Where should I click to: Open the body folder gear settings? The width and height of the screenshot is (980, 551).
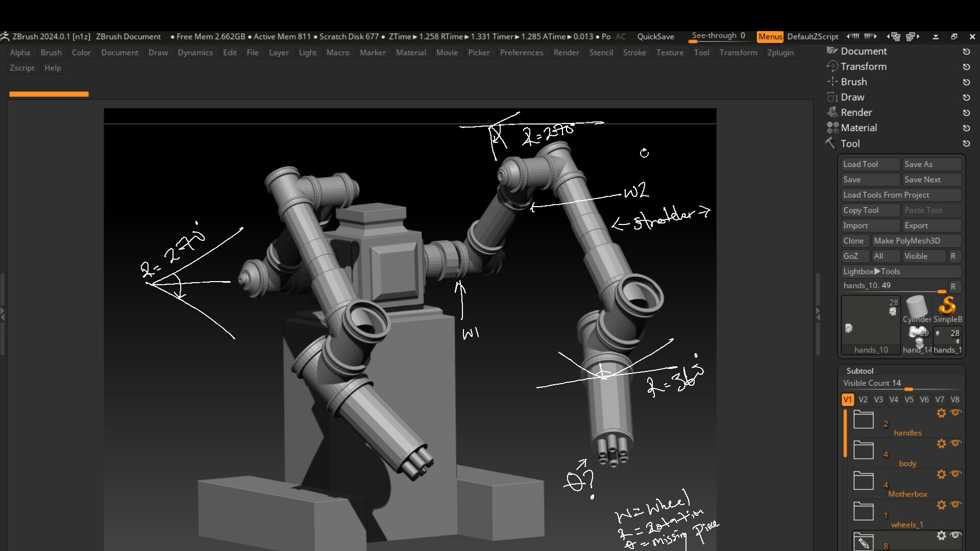coord(941,444)
